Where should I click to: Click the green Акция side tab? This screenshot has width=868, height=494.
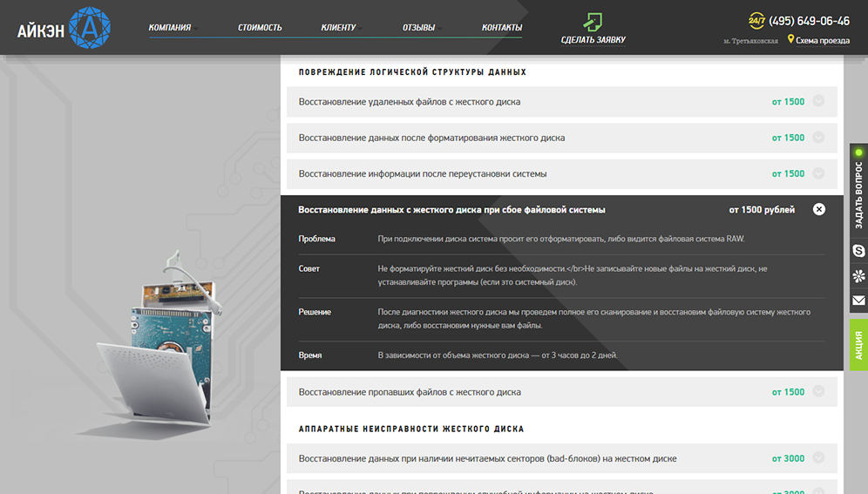(858, 345)
